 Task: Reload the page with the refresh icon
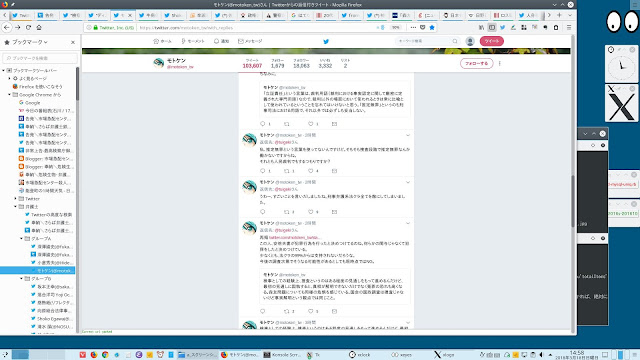click(x=28, y=27)
